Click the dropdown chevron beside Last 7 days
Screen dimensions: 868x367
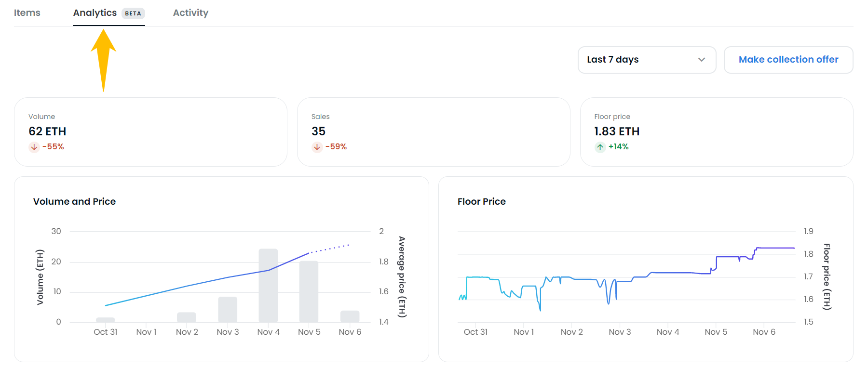click(702, 60)
